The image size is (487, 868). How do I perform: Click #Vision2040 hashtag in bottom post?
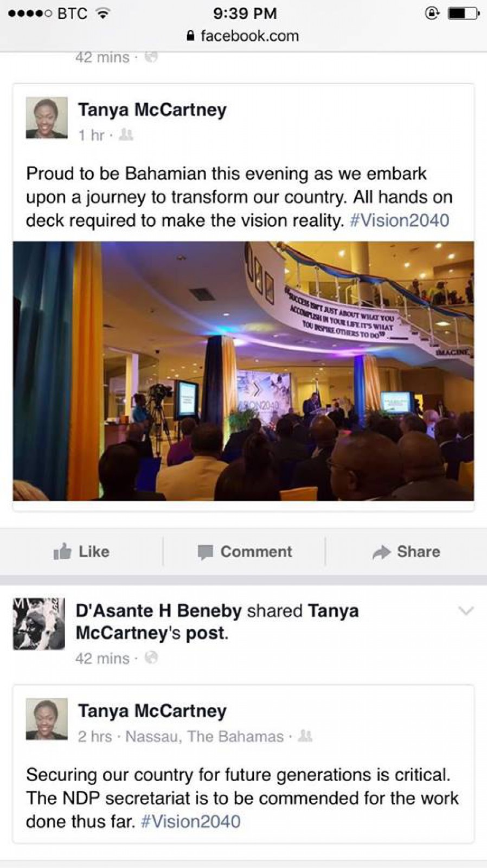tap(191, 821)
